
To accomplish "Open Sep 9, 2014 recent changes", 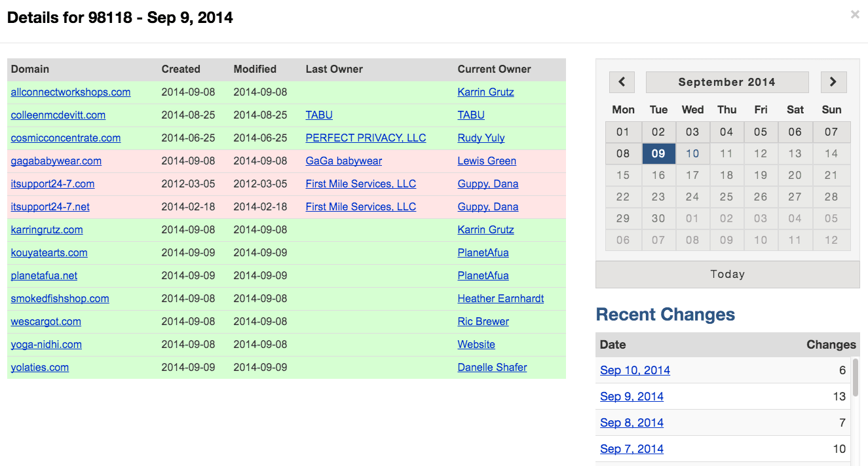I will (632, 397).
